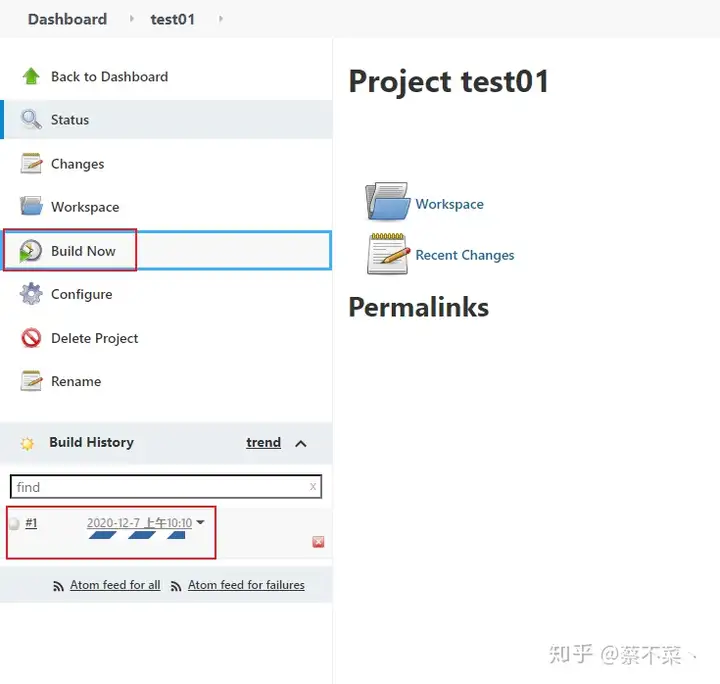Click the large Workspace folder icon in main panel
The image size is (720, 684).
coord(388,202)
